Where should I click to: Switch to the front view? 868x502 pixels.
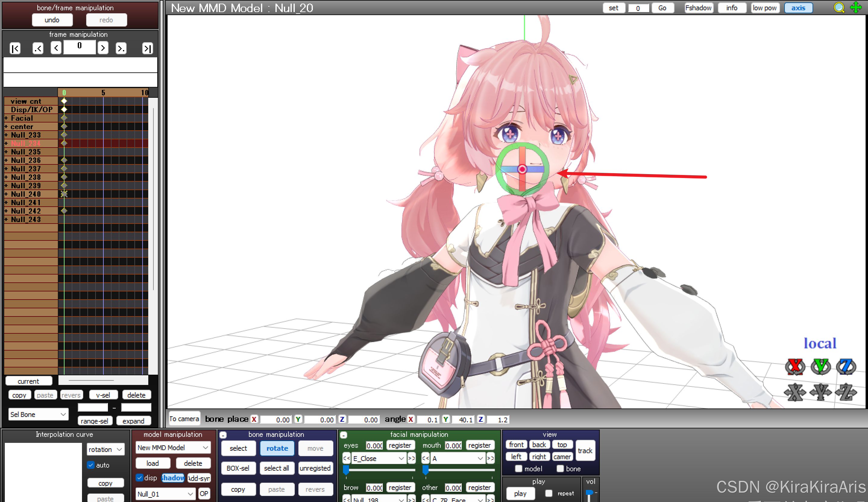516,445
